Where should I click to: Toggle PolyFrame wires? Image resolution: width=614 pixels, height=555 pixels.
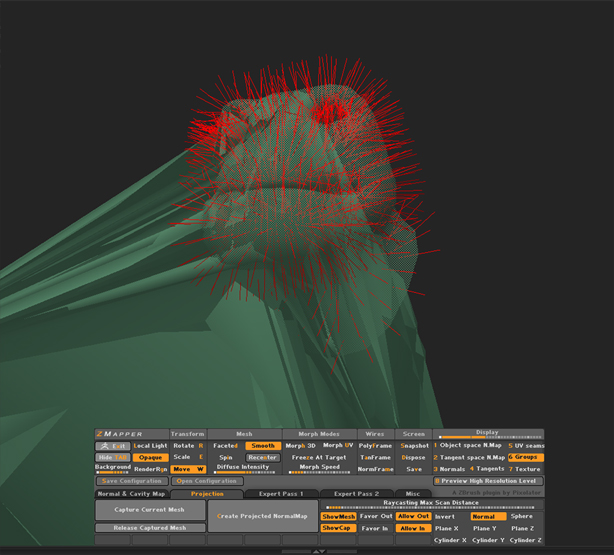pos(375,446)
